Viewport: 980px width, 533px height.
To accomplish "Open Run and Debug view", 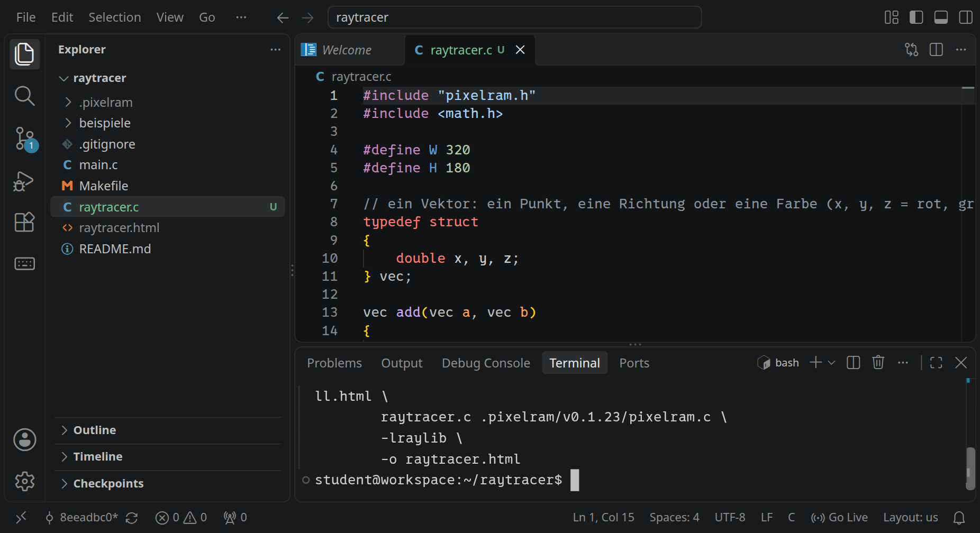I will coord(24,181).
